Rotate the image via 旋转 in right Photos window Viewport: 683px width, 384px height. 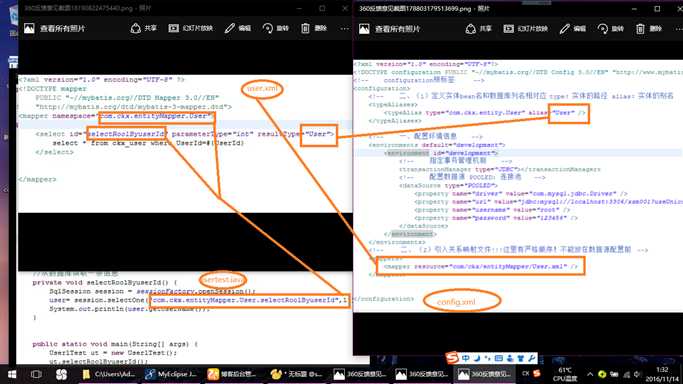pos(611,29)
